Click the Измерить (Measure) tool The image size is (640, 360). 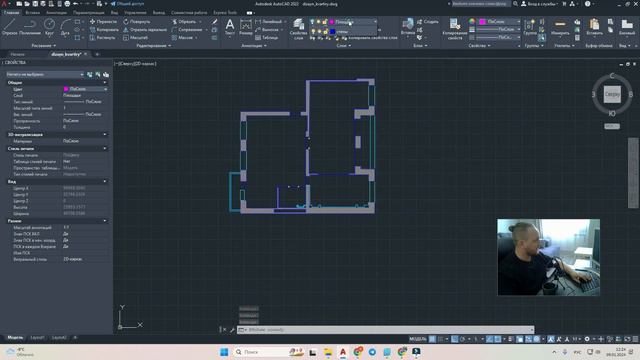coord(560,27)
